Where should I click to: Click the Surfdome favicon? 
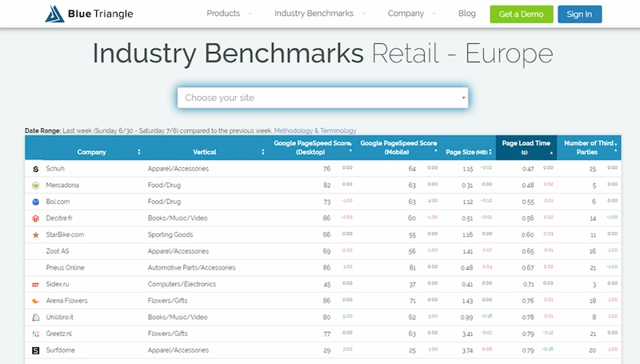click(x=35, y=350)
